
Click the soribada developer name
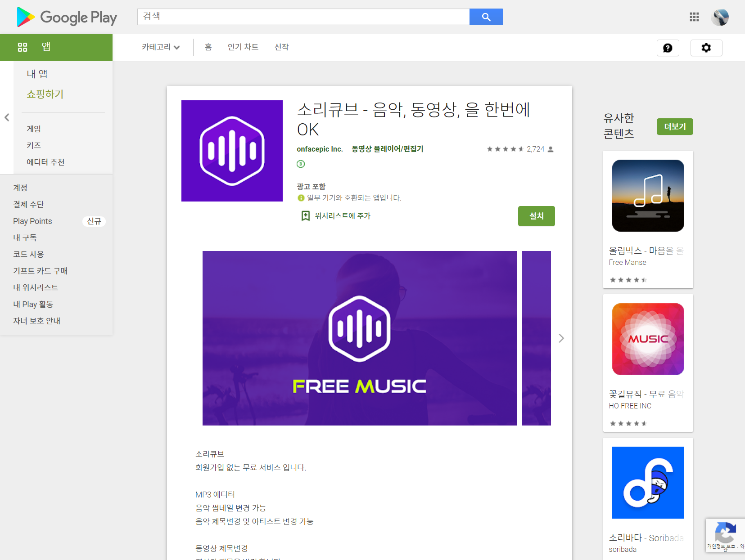tap(623, 550)
